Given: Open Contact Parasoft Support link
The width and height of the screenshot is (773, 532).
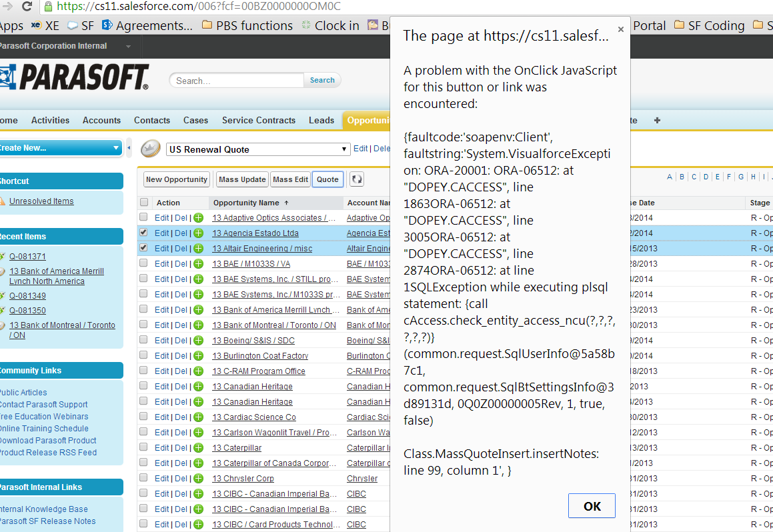Looking at the screenshot, I should point(43,405).
